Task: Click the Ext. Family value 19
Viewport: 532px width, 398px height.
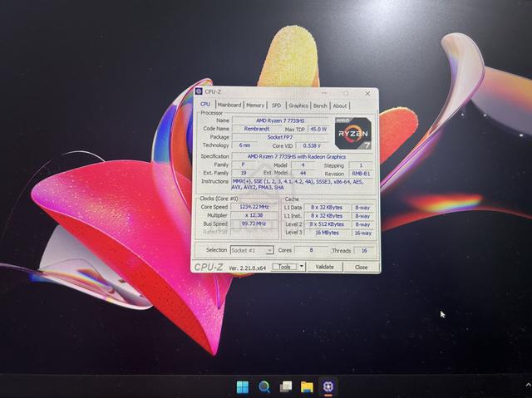Action: [x=244, y=173]
